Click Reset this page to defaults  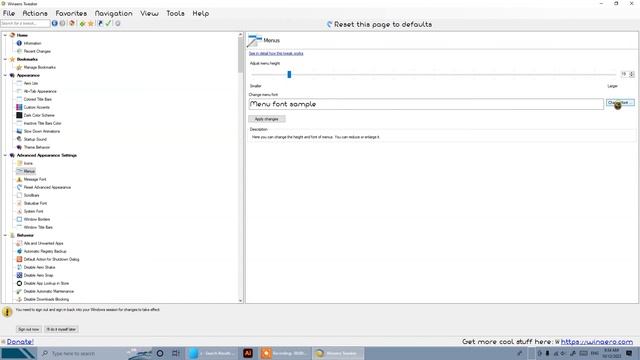[379, 24]
